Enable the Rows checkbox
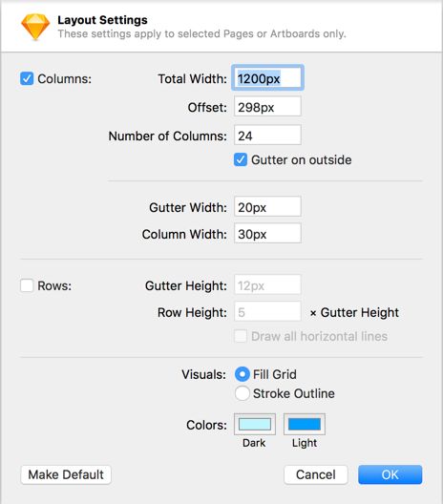 click(x=27, y=285)
